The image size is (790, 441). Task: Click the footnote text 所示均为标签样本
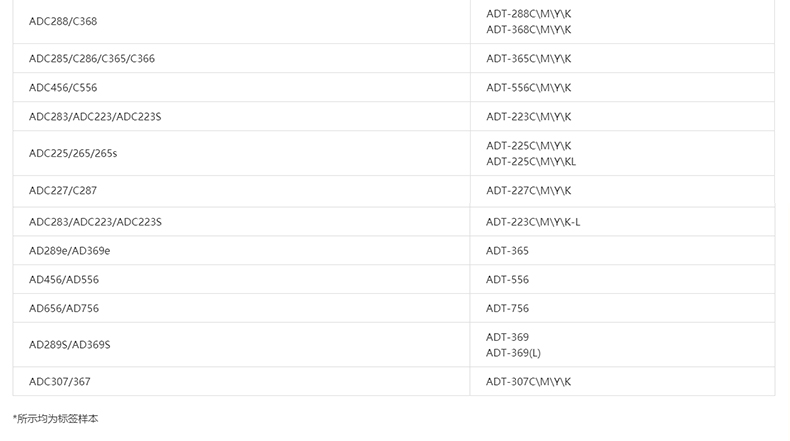(x=57, y=419)
